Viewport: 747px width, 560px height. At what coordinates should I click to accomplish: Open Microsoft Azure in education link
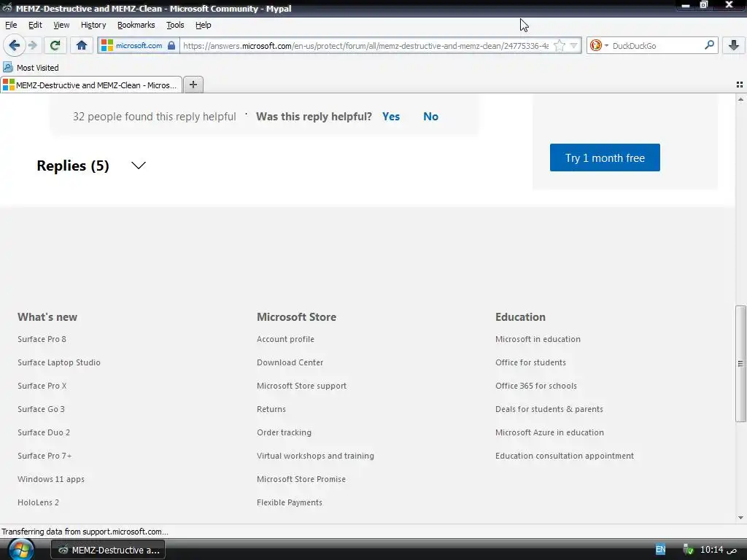(550, 432)
